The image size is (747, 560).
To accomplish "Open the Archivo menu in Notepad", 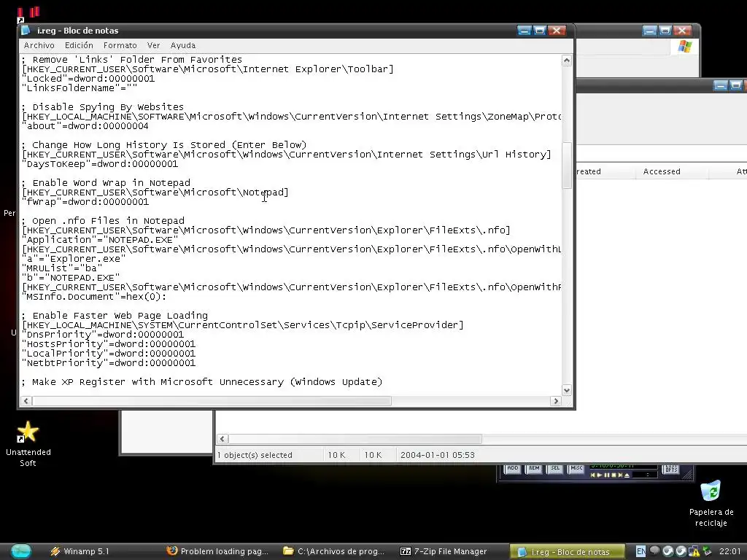I will coord(39,45).
